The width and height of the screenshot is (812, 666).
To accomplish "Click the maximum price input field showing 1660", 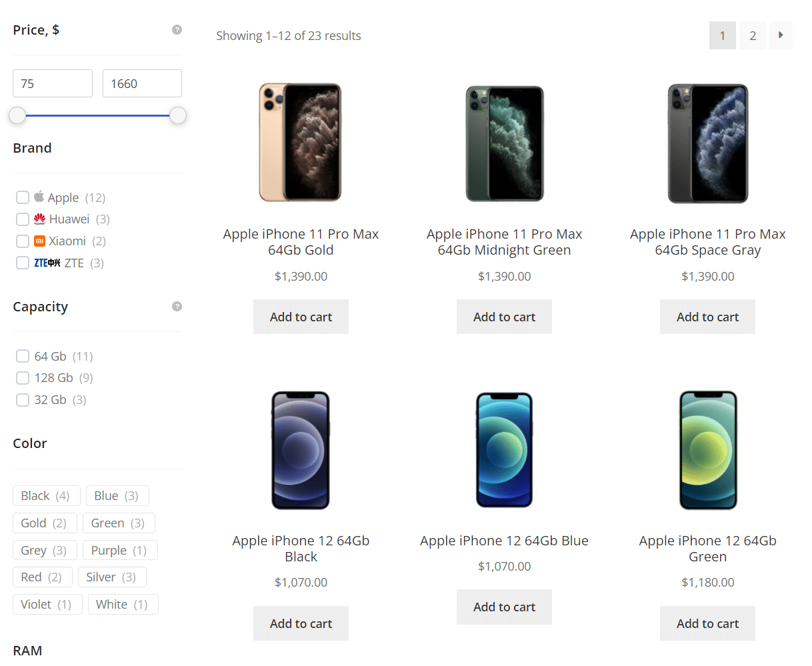I will [142, 83].
